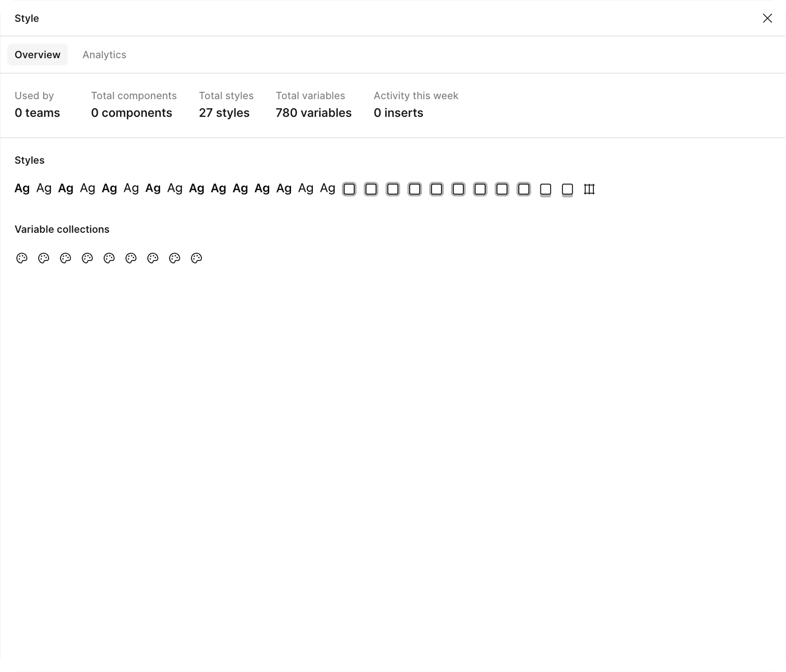This screenshot has width=786, height=672.
Task: Click the "0 teams" used-by value
Action: [x=37, y=113]
